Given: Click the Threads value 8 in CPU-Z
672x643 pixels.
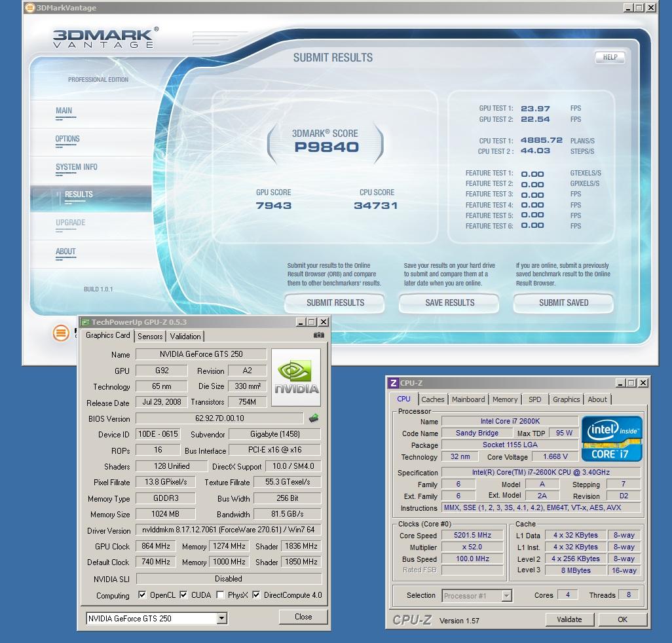Looking at the screenshot, I should tap(629, 595).
